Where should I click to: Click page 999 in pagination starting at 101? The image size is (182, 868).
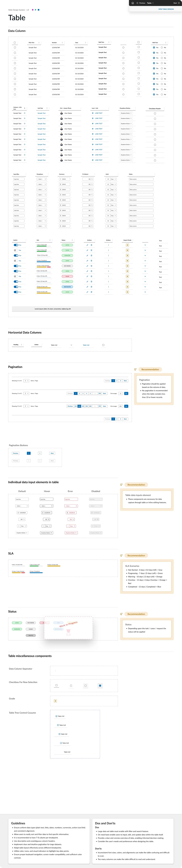pyautogui.click(x=100, y=406)
